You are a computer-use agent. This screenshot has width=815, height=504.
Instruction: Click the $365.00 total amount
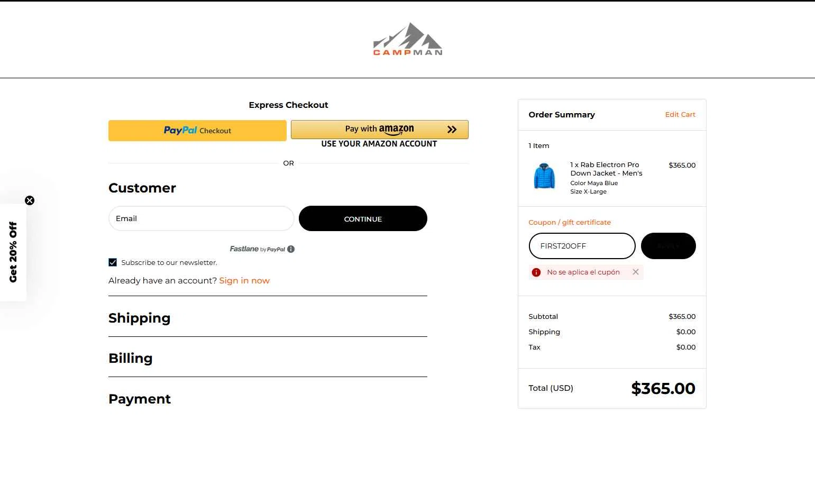(x=663, y=388)
